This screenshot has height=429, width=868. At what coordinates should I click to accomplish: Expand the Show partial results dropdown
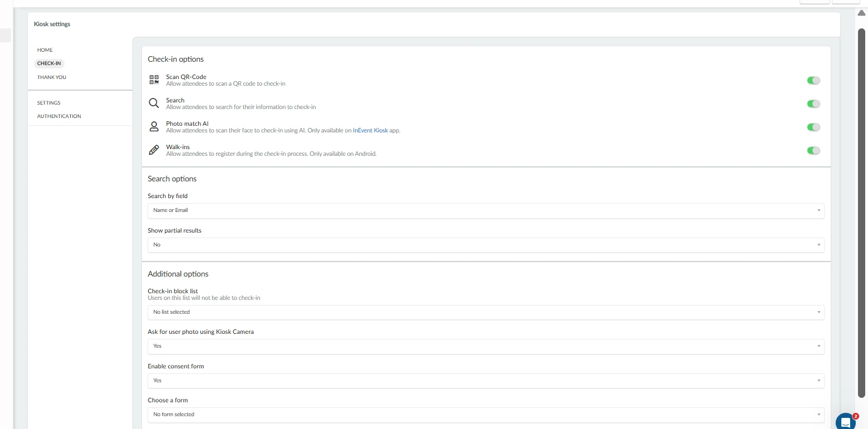(x=486, y=245)
